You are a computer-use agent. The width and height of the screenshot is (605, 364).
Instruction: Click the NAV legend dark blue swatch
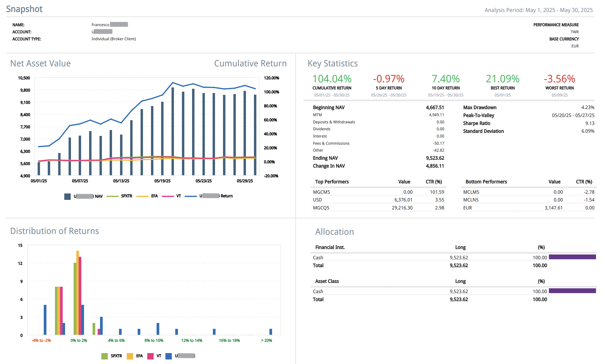coord(67,196)
